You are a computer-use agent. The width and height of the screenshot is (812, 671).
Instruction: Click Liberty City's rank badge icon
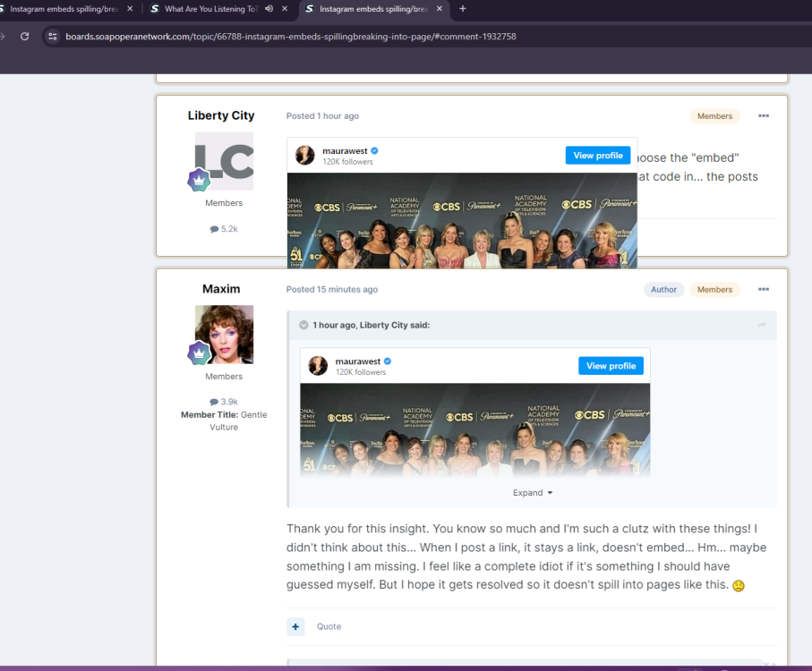(x=198, y=181)
